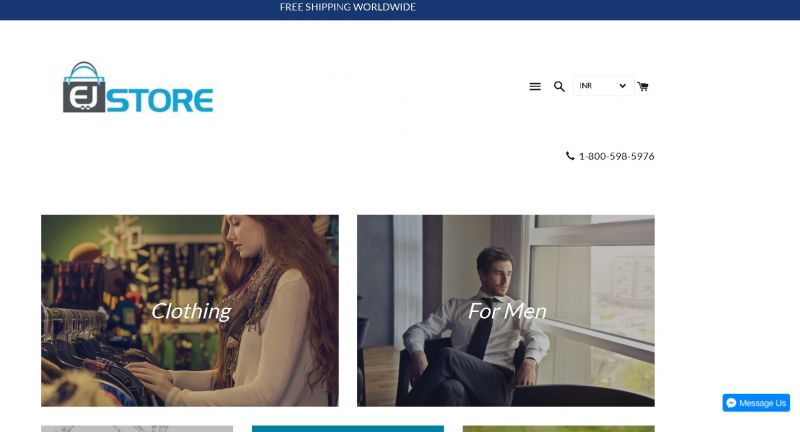
Task: Open the EJ Store homepage logo
Action: tap(138, 87)
